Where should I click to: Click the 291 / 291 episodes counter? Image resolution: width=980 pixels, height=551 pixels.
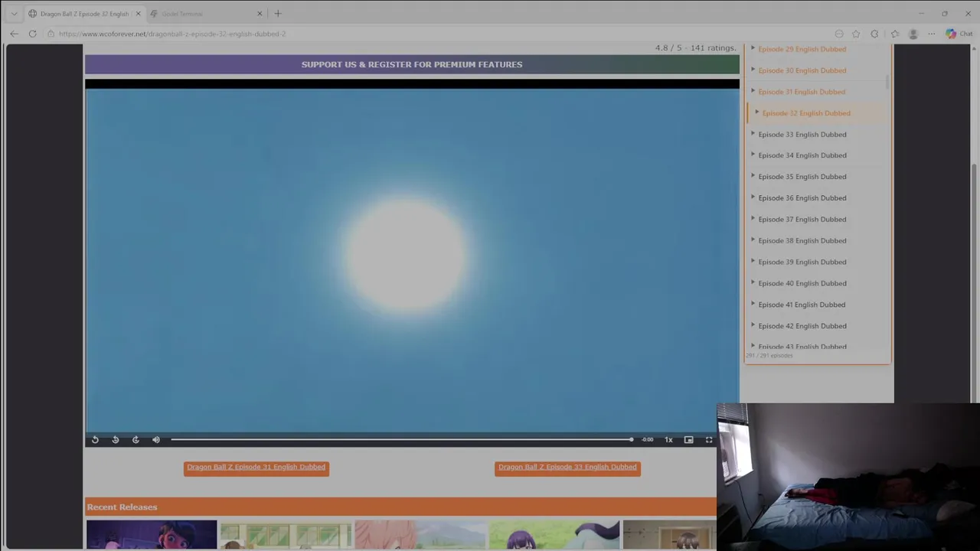pyautogui.click(x=769, y=356)
